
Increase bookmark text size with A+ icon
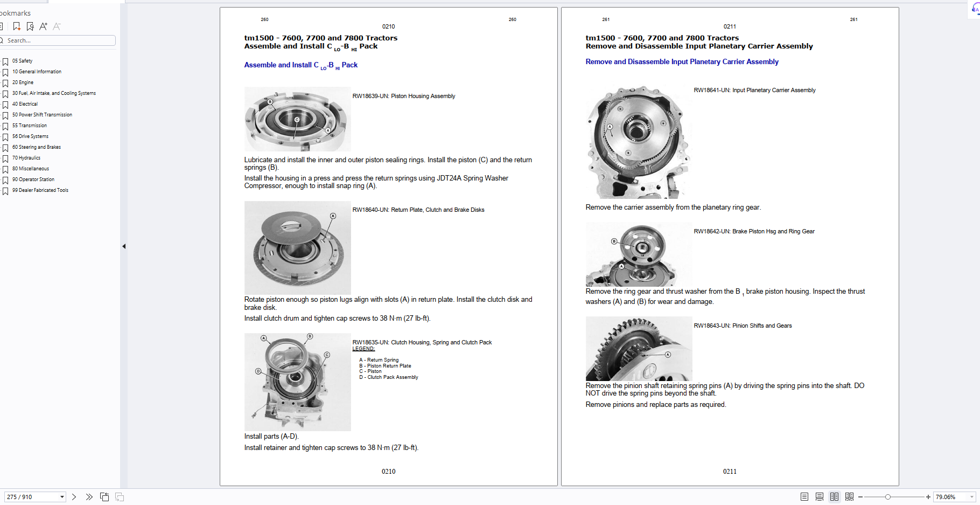pos(44,26)
